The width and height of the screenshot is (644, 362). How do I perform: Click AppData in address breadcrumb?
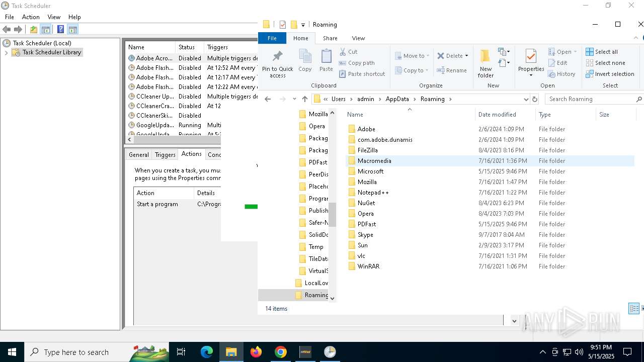point(397,99)
